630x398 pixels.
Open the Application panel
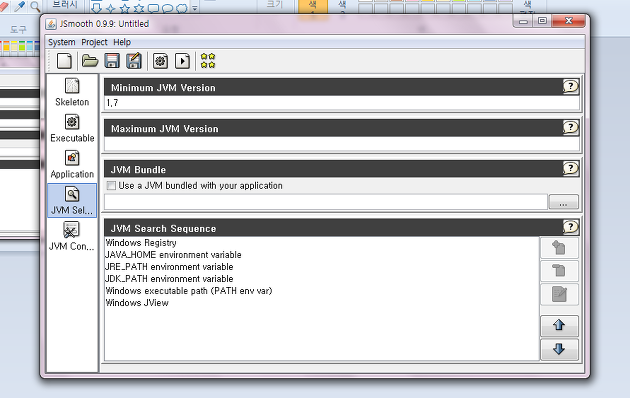point(72,164)
